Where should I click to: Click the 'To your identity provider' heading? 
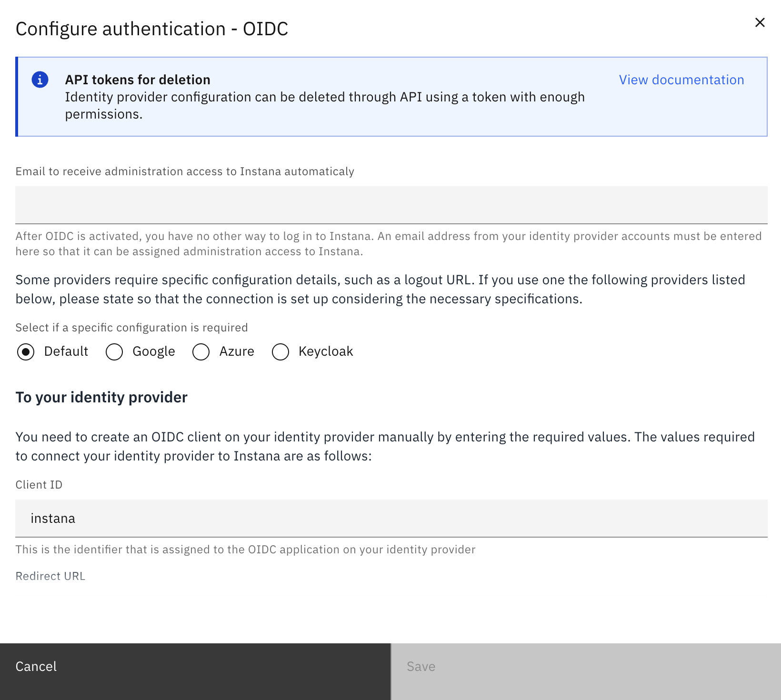point(101,397)
